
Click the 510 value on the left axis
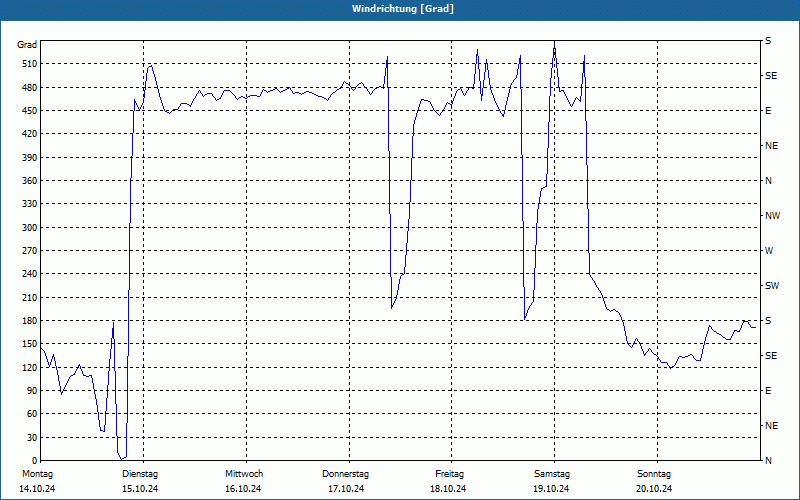point(29,64)
